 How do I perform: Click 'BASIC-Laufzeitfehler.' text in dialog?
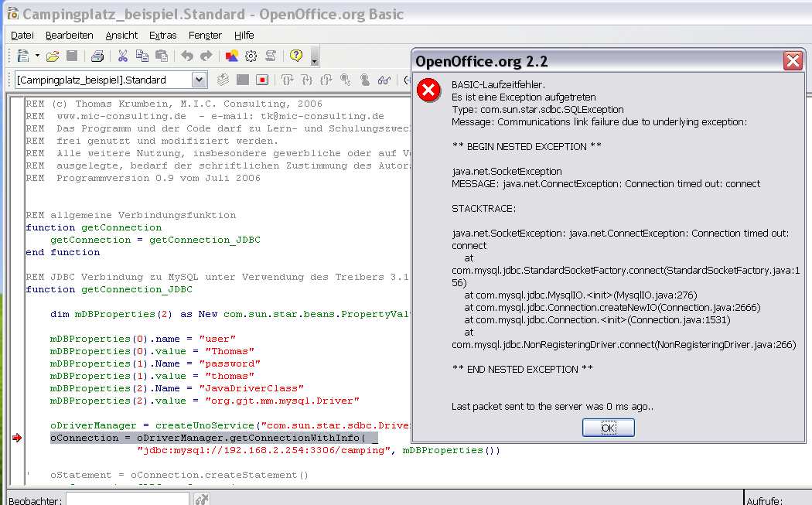(498, 84)
